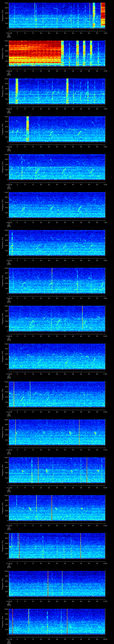Click the spectrogram plot beginning at 5:07:00

[x=57, y=243]
